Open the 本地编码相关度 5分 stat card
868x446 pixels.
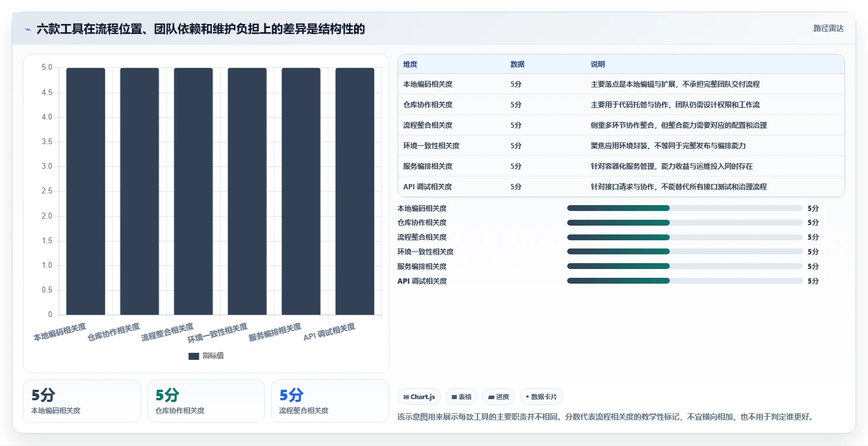point(82,401)
